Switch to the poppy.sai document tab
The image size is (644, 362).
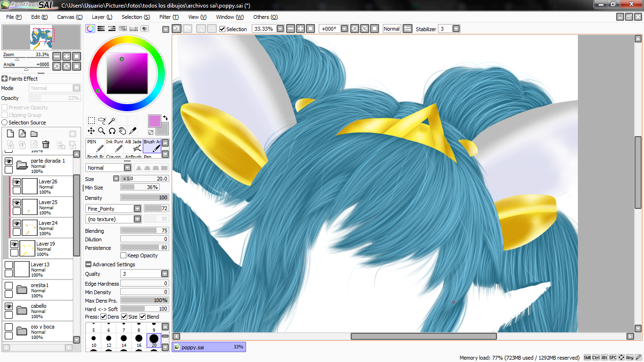[x=209, y=347]
